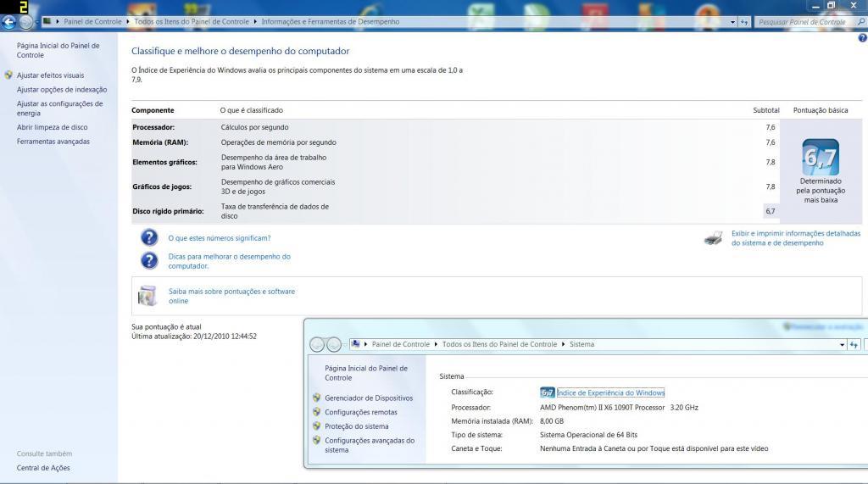The height and width of the screenshot is (484, 868).
Task: Click the 6,7 base score badge
Action: [821, 158]
